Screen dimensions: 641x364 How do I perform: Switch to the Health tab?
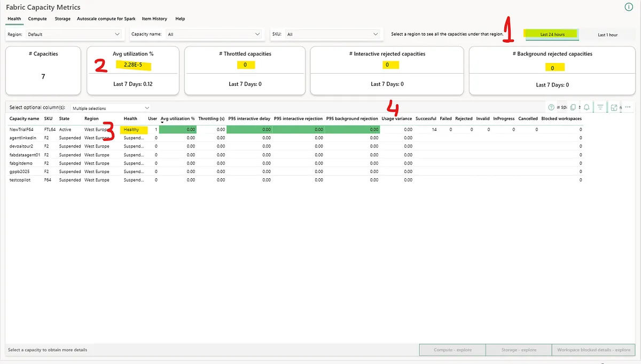click(x=14, y=19)
